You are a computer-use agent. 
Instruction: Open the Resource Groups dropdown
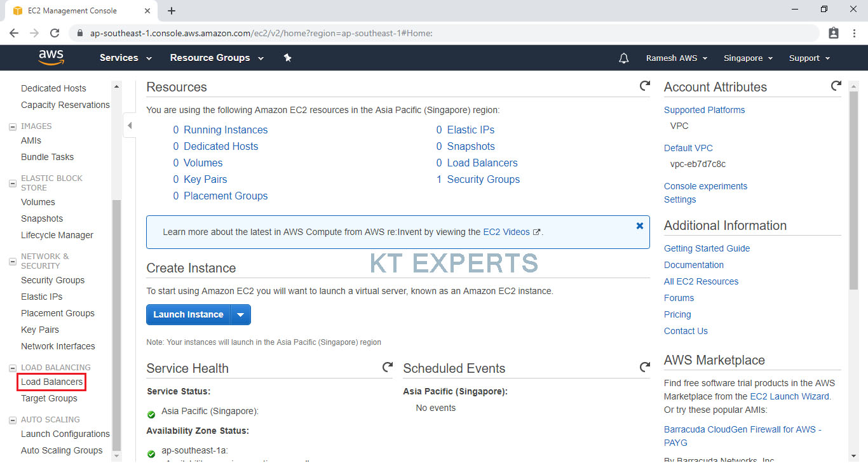pyautogui.click(x=217, y=58)
